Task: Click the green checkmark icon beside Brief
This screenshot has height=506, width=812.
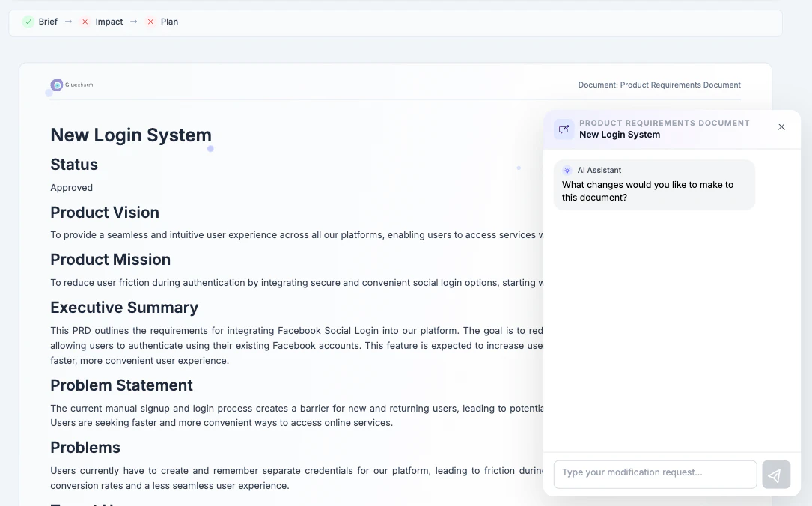Action: pos(28,22)
